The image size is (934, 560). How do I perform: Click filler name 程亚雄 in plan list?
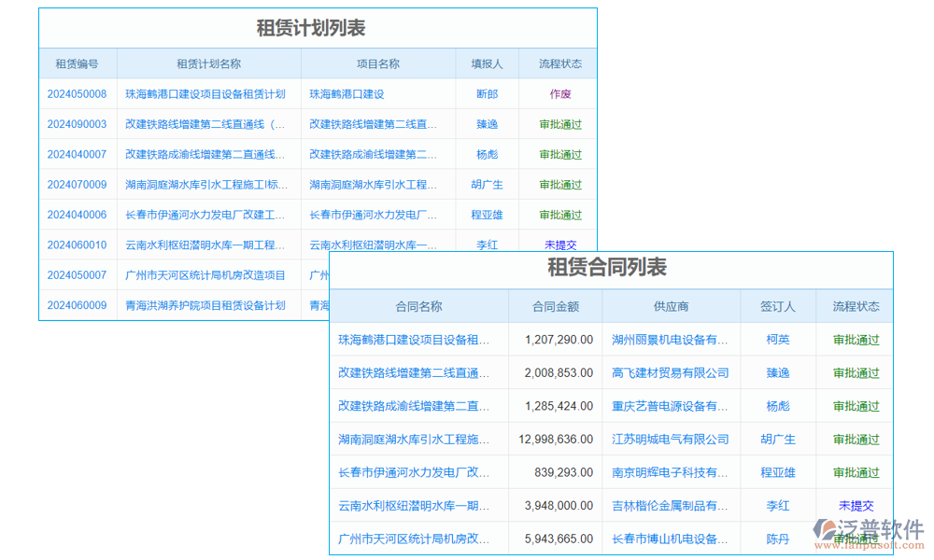(487, 214)
